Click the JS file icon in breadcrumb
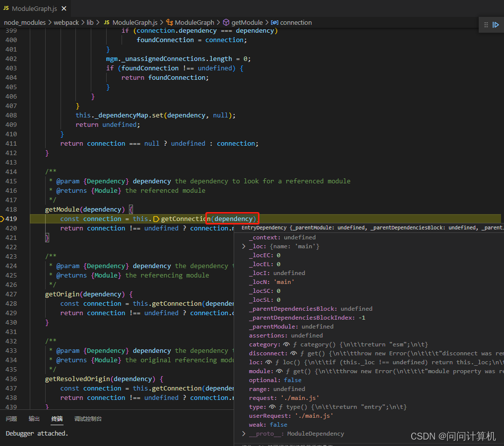The height and width of the screenshot is (446, 504). 107,22
